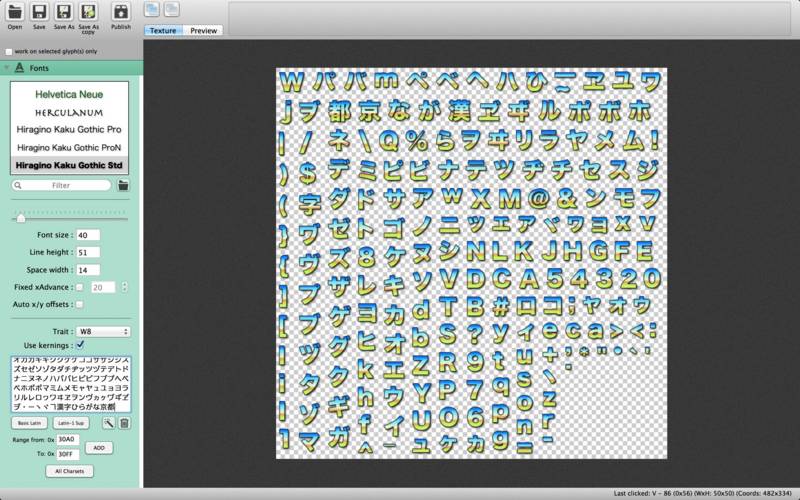Click the ADD range button
The height and width of the screenshot is (500, 800).
tap(99, 447)
